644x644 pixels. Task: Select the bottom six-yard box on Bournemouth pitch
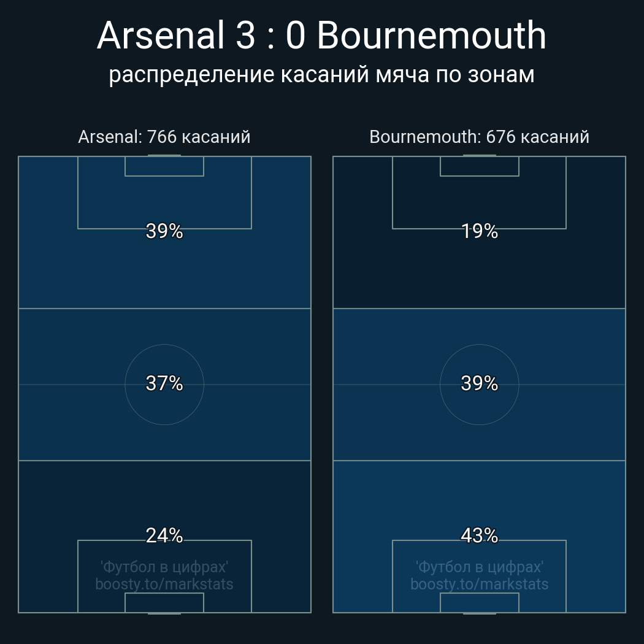[x=479, y=603]
